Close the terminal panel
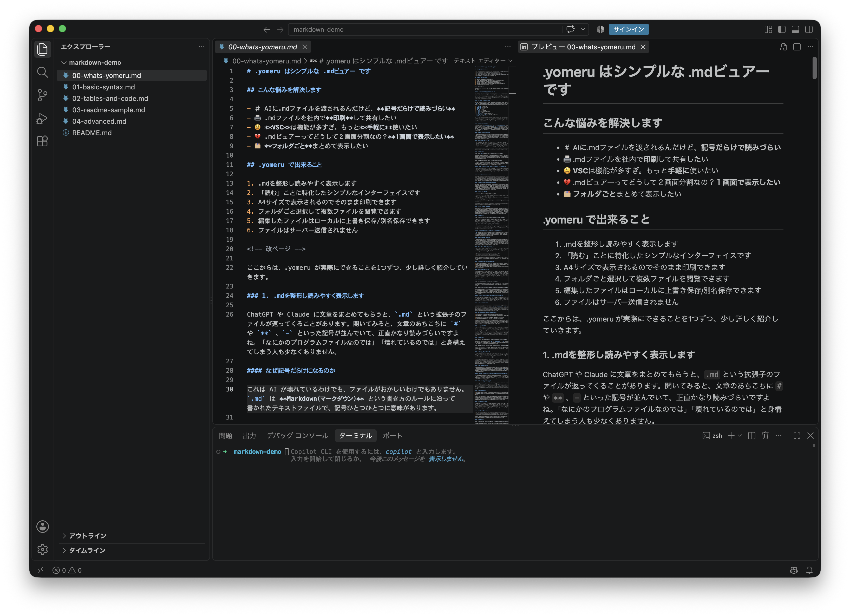 coord(810,435)
